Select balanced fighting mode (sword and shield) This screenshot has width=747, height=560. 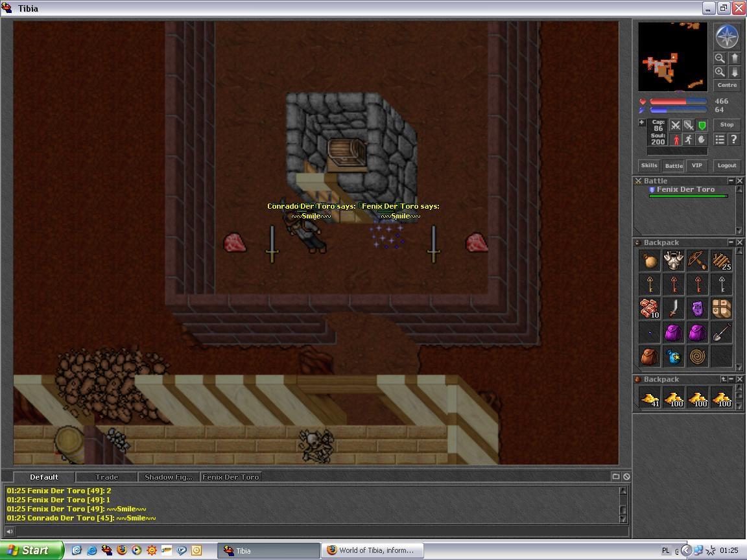pos(689,125)
